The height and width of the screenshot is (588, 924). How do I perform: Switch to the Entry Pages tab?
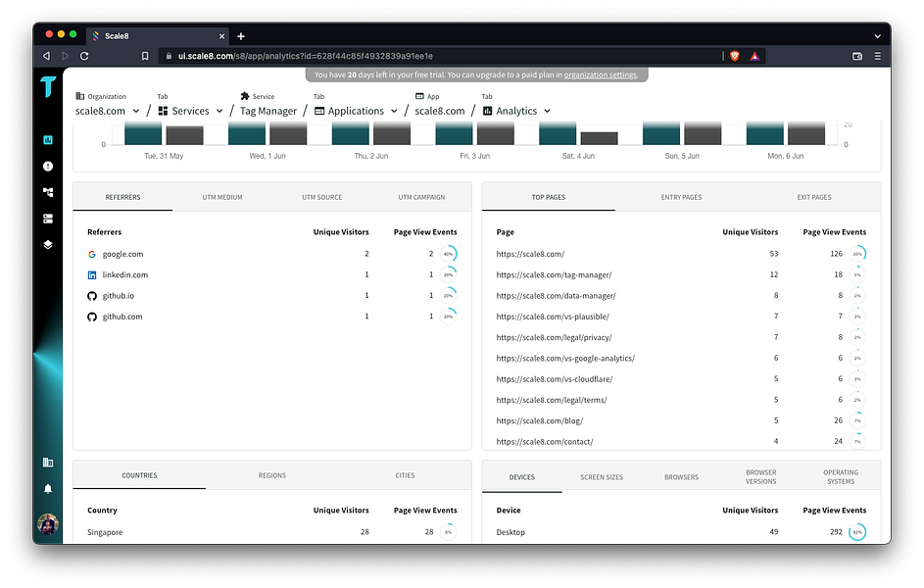[681, 197]
